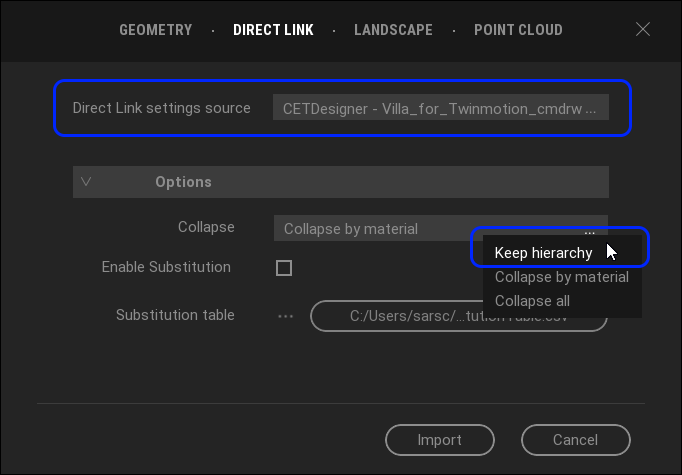This screenshot has width=682, height=475.
Task: Choose Keep hierarchy from the list
Action: pos(543,253)
